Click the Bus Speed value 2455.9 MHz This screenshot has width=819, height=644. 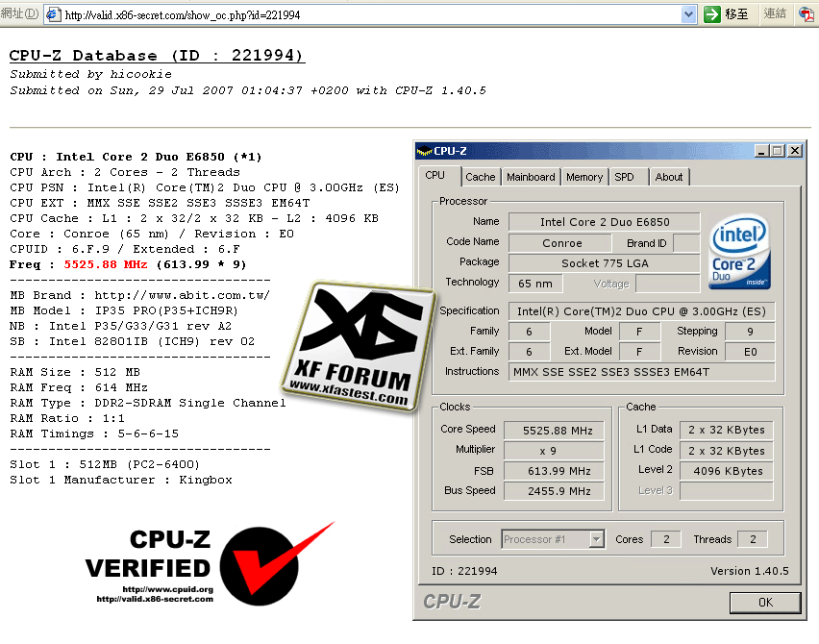coord(554,491)
